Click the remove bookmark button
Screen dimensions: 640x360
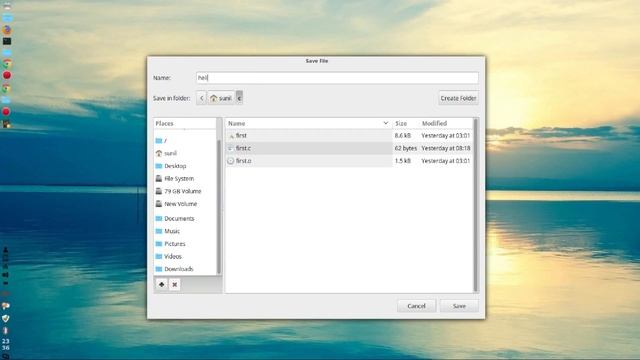tap(175, 284)
